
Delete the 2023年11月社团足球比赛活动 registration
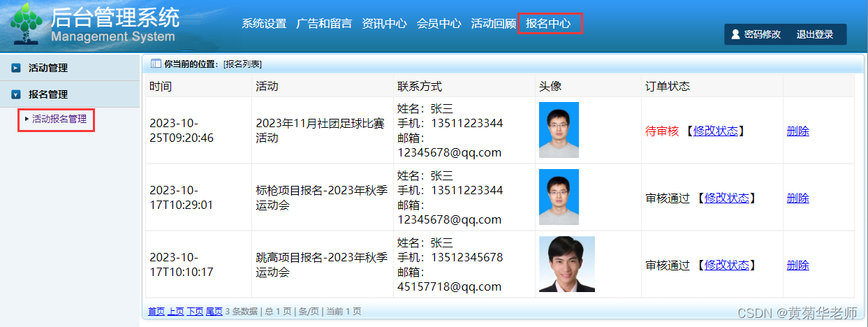pyautogui.click(x=797, y=131)
